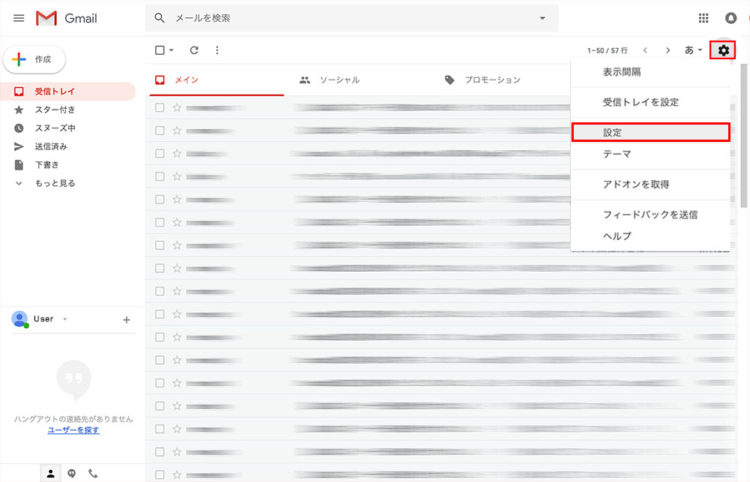The height and width of the screenshot is (482, 750).
Task: Tick the second email's checkbox
Action: pos(160,130)
